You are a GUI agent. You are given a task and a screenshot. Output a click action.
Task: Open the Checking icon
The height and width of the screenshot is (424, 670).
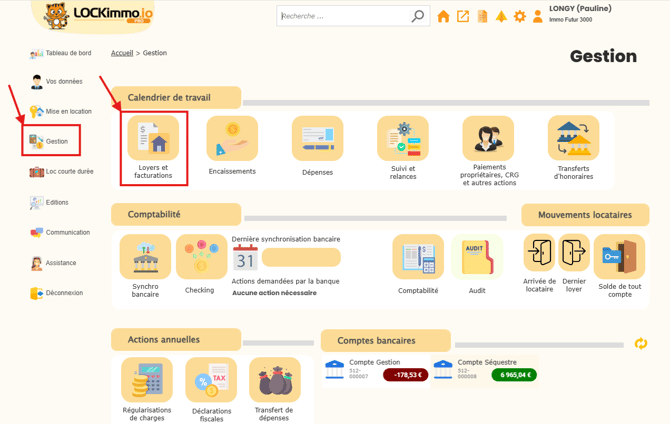(x=200, y=257)
